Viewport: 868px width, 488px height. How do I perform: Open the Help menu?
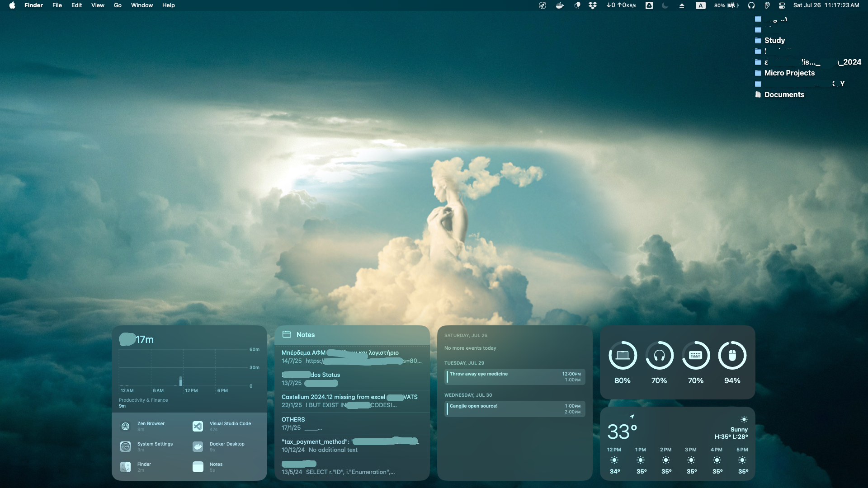pos(168,5)
